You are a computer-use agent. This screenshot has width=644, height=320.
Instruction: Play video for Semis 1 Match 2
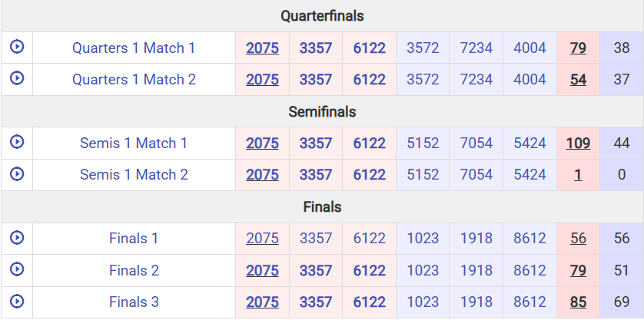point(17,173)
